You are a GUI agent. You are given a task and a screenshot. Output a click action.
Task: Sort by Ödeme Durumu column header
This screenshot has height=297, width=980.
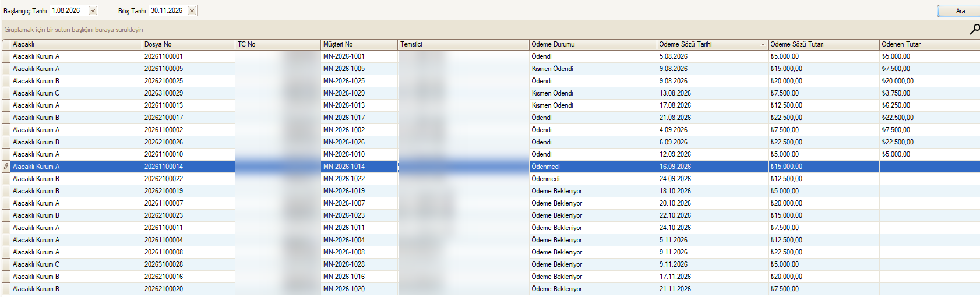(x=593, y=44)
